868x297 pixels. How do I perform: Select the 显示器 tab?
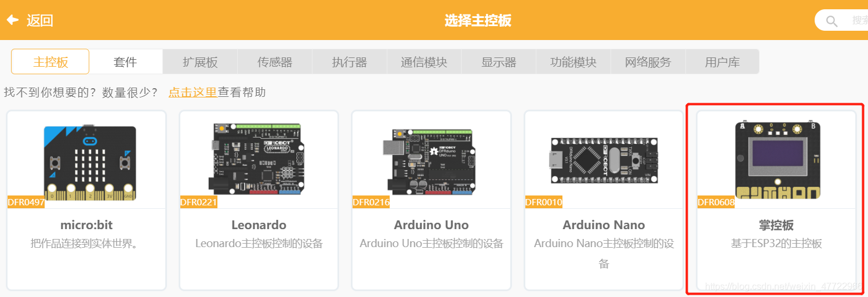(499, 61)
